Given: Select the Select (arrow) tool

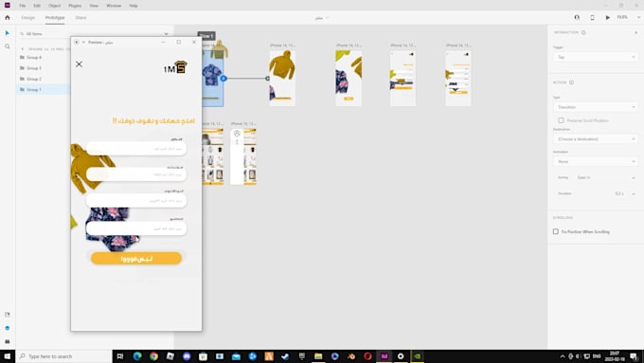Looking at the screenshot, I should coord(8,33).
